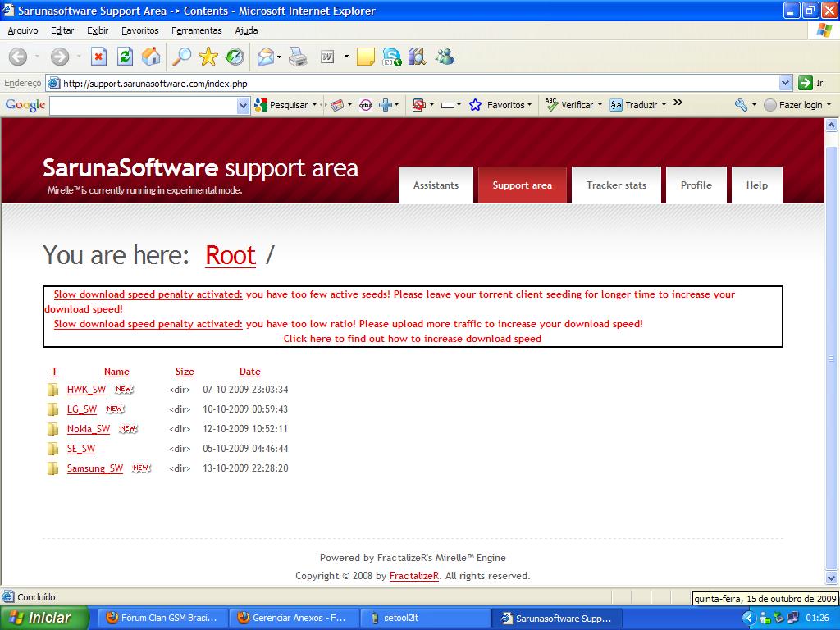Click the green Ir go arrow

click(805, 83)
